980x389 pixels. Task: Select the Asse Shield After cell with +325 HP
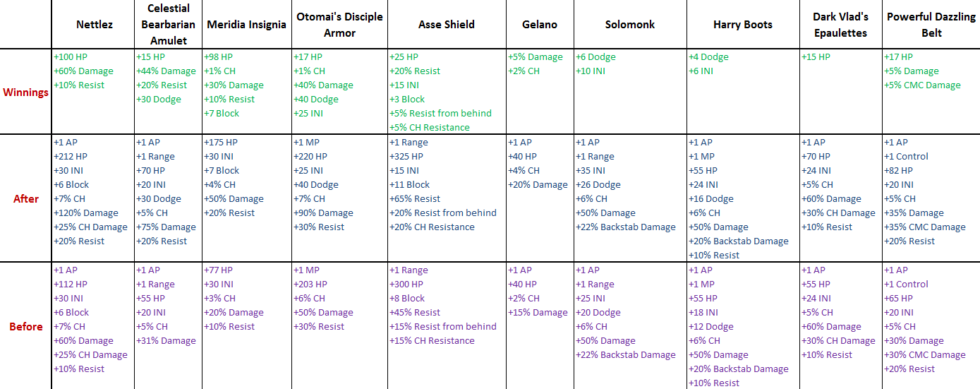tap(447, 198)
